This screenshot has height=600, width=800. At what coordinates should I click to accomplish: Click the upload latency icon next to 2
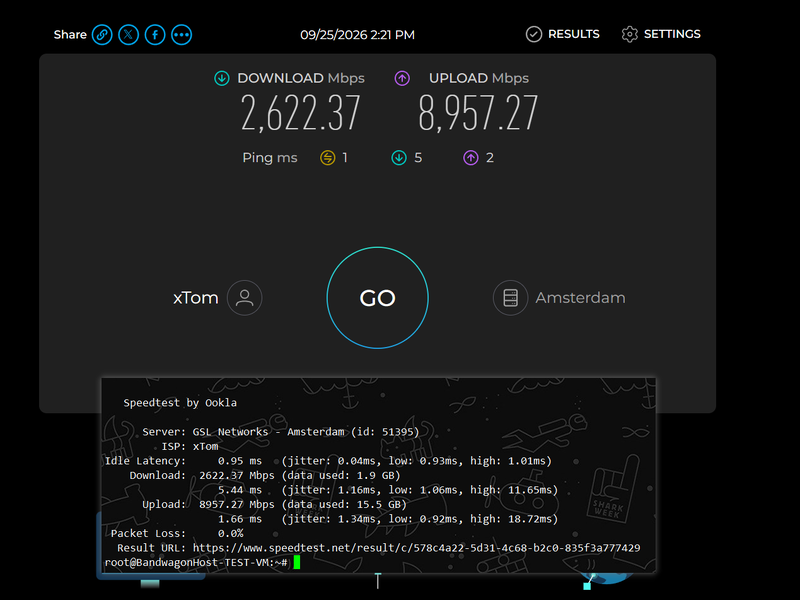470,158
